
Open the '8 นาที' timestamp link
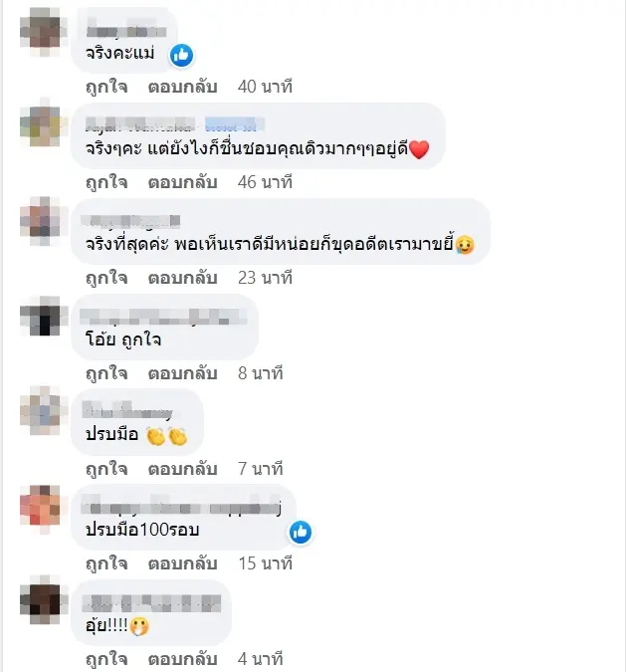[261, 373]
